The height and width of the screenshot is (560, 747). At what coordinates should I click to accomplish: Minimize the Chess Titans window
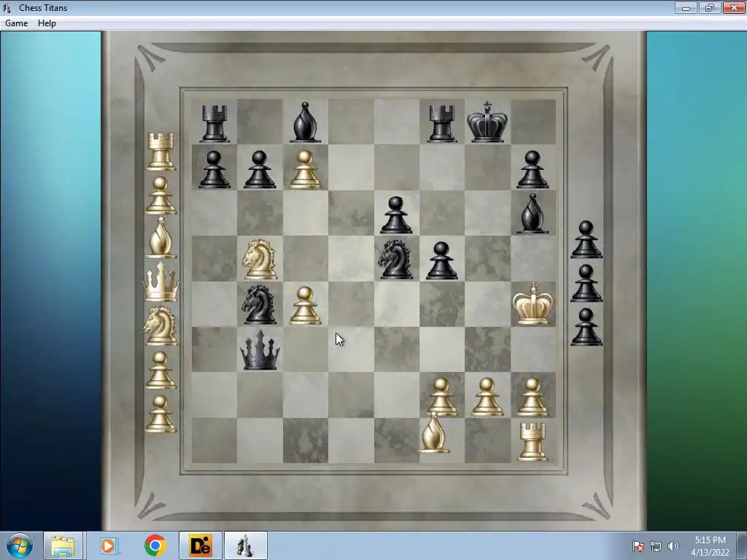point(686,7)
